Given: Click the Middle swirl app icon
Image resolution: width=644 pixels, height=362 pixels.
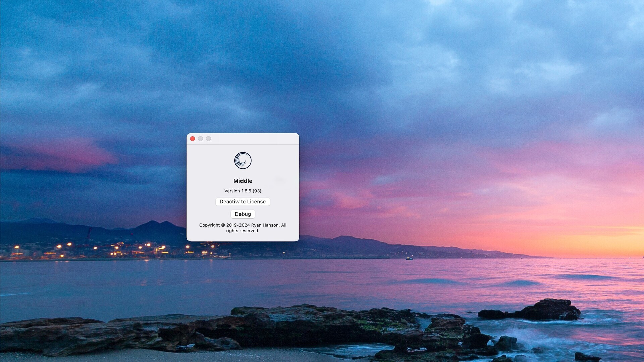Looking at the screenshot, I should pyautogui.click(x=243, y=160).
